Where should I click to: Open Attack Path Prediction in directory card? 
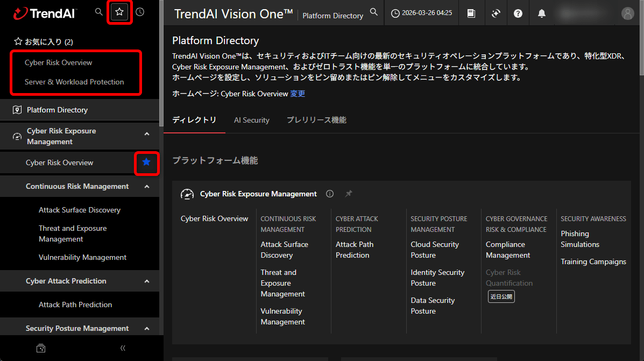355,250
